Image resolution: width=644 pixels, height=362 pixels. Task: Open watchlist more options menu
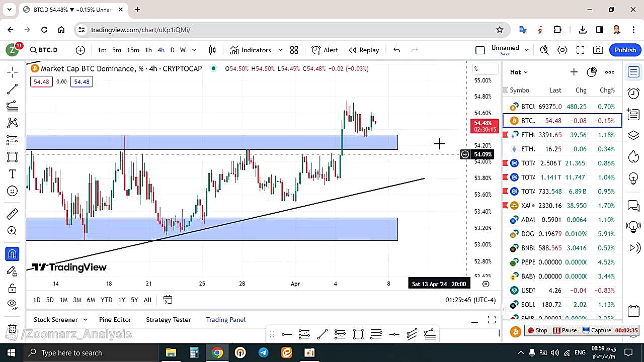point(610,72)
